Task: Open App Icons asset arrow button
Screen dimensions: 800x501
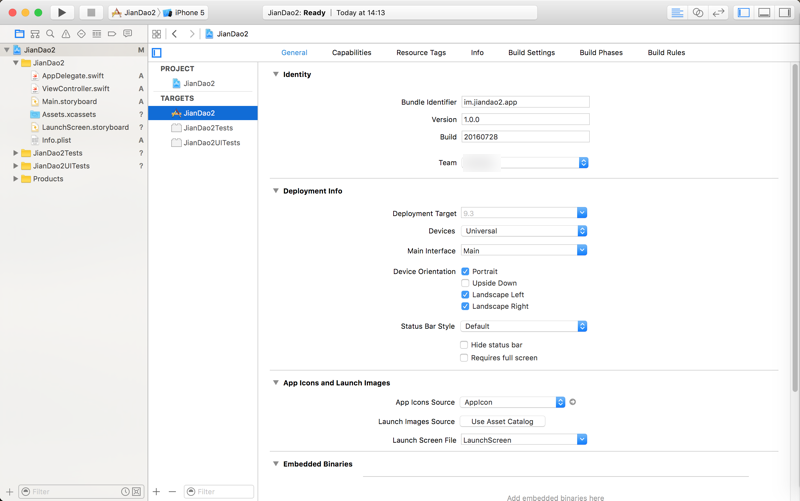Action: [x=572, y=402]
